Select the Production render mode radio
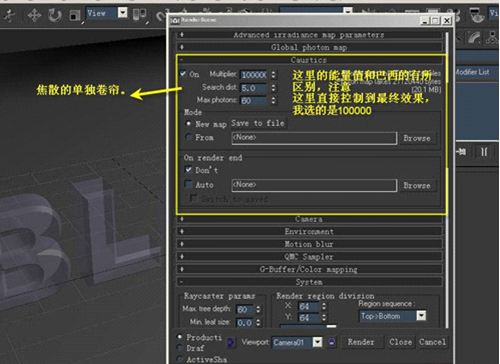Screen dimensions: 500x364 [x=180, y=337]
